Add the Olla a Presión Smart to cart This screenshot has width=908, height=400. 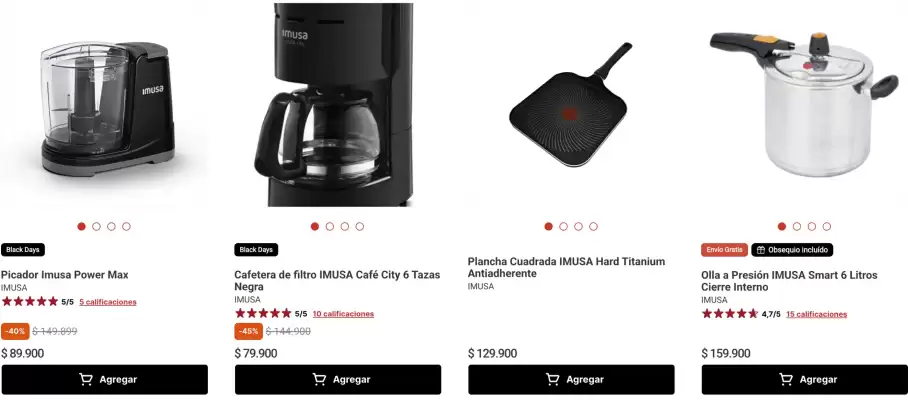pos(805,380)
